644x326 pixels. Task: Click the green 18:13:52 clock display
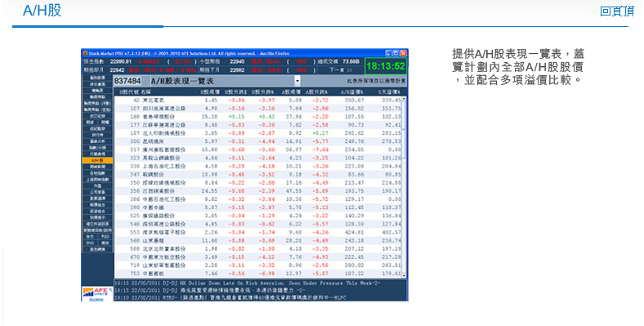(x=386, y=66)
